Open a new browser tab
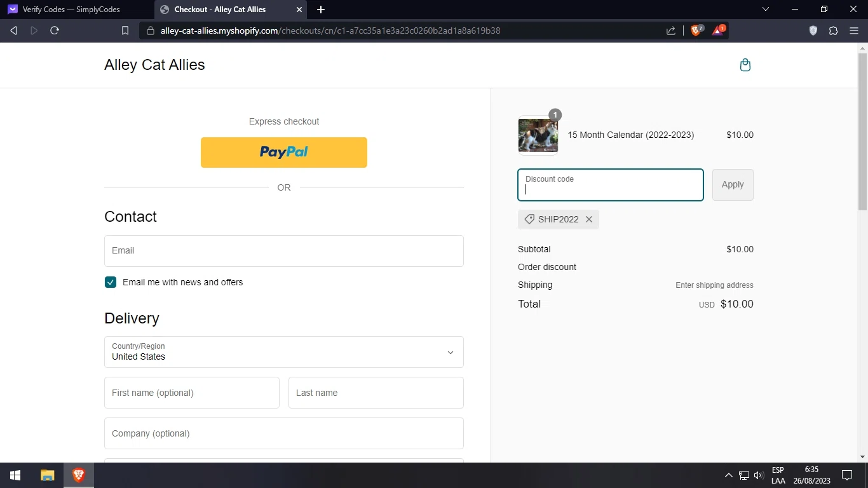 click(321, 10)
